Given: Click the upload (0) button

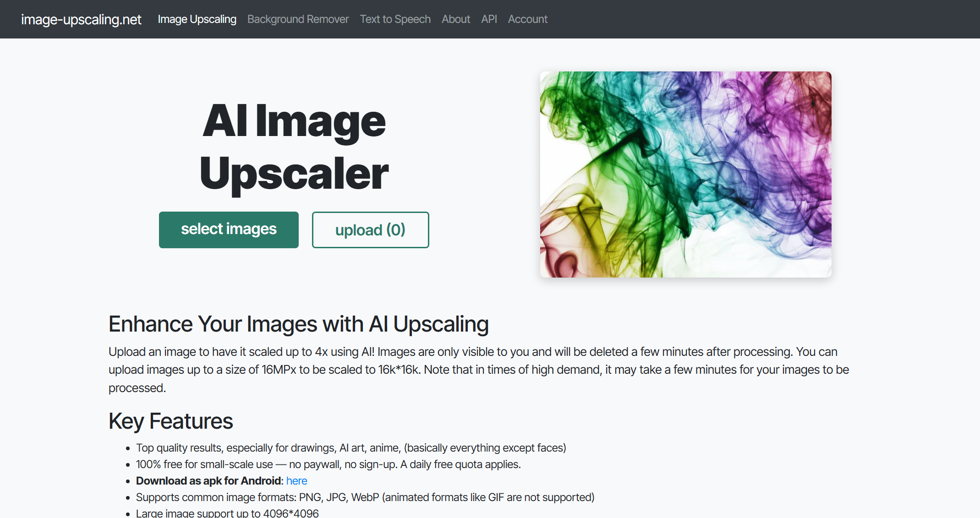Looking at the screenshot, I should pyautogui.click(x=370, y=230).
